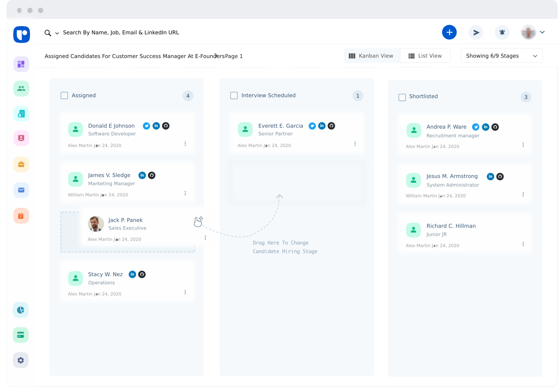Open the pink contacts icon in sidebar
Image resolution: width=560 pixels, height=392 pixels.
pyautogui.click(x=21, y=138)
